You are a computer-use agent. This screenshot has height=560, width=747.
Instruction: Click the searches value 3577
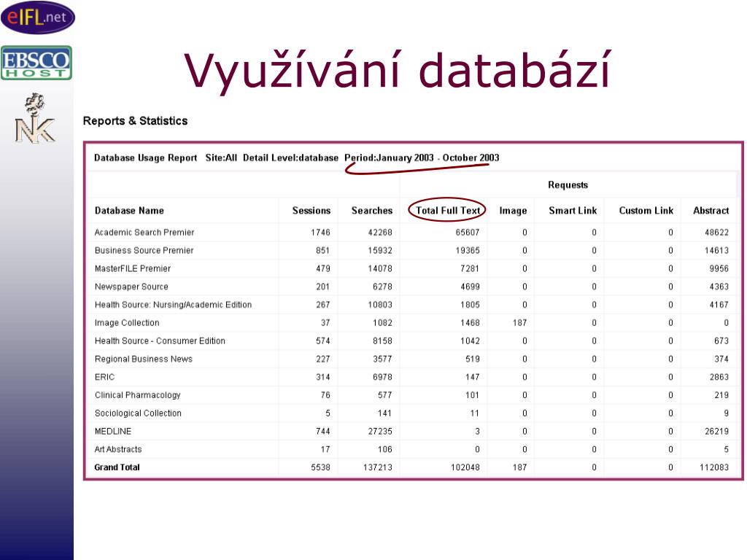pos(382,359)
